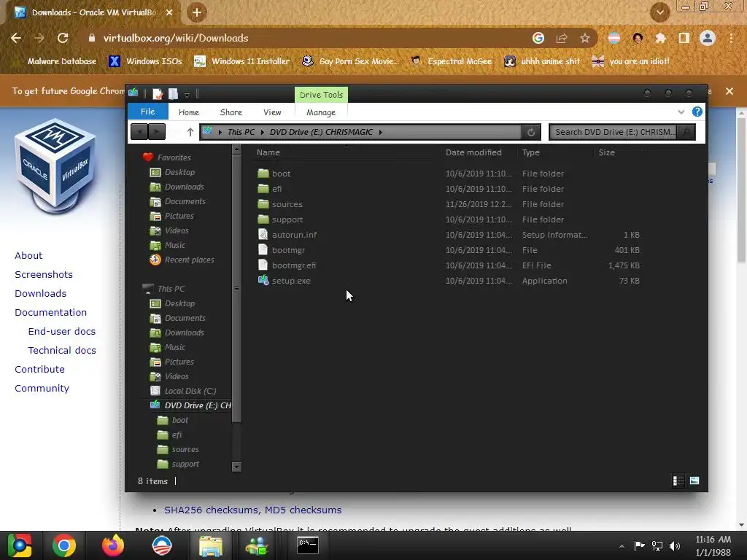Open the efi folder in file list

[x=276, y=189]
